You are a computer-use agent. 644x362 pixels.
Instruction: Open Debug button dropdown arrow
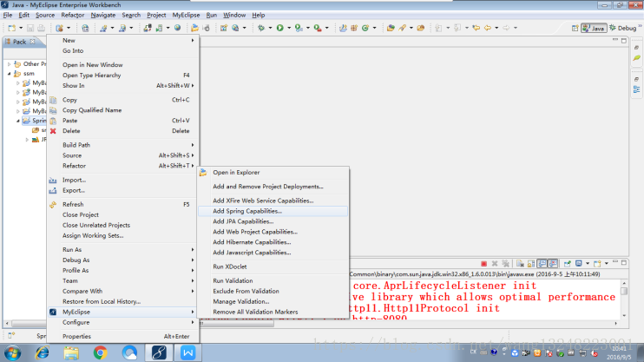[x=270, y=28]
